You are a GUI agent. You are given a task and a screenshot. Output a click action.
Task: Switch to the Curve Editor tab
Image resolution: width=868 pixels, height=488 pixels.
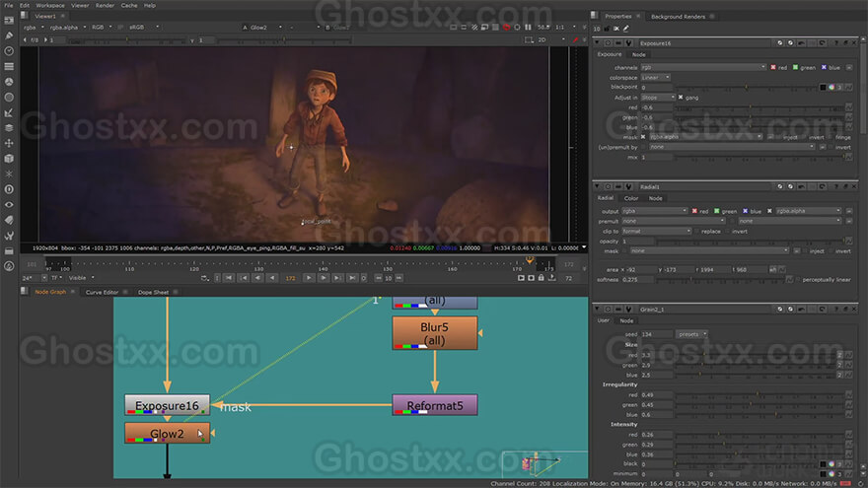[102, 292]
